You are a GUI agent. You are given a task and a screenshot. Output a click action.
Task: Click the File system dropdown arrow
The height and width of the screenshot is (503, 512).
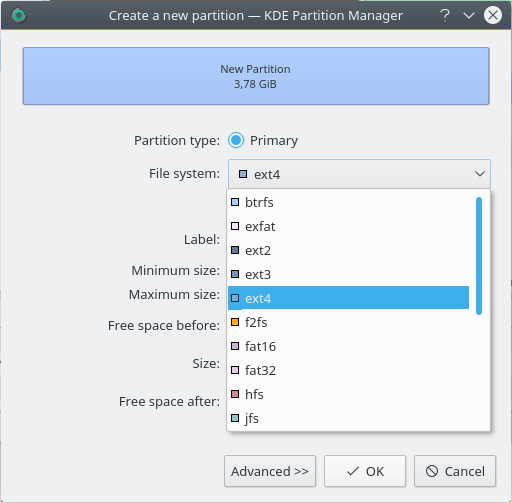pos(480,174)
